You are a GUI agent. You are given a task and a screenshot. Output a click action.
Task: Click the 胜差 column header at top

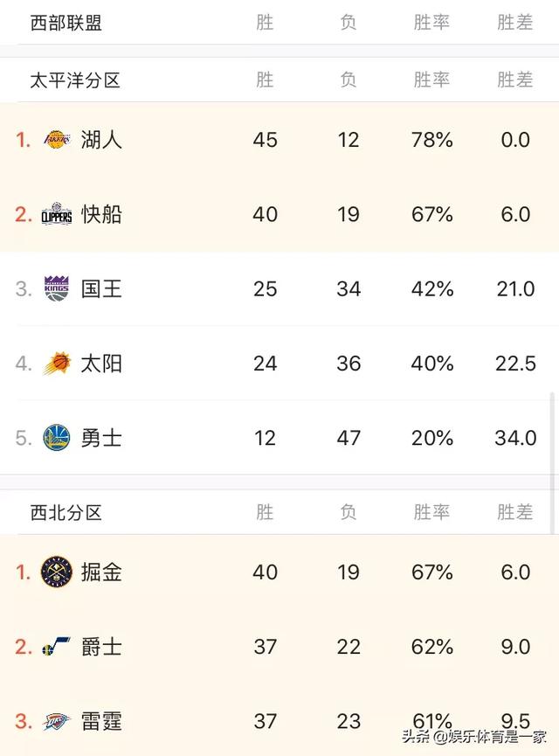[x=515, y=23]
